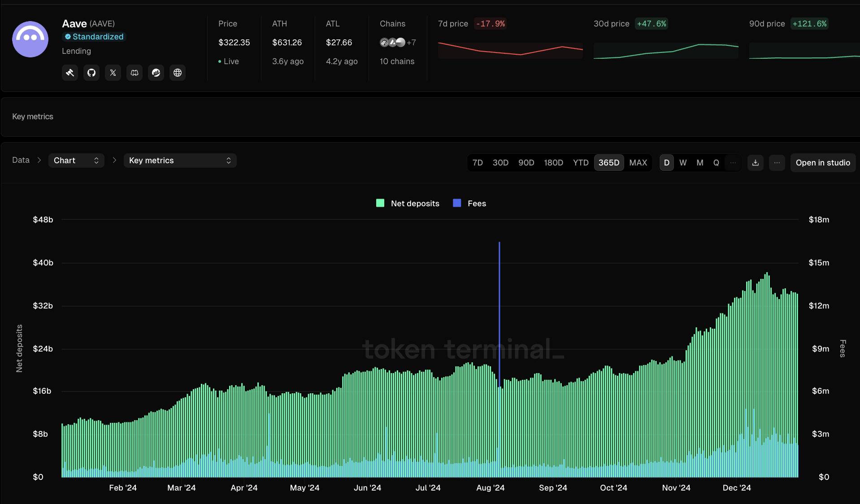
Task: Open the Discord icon link
Action: 135,73
